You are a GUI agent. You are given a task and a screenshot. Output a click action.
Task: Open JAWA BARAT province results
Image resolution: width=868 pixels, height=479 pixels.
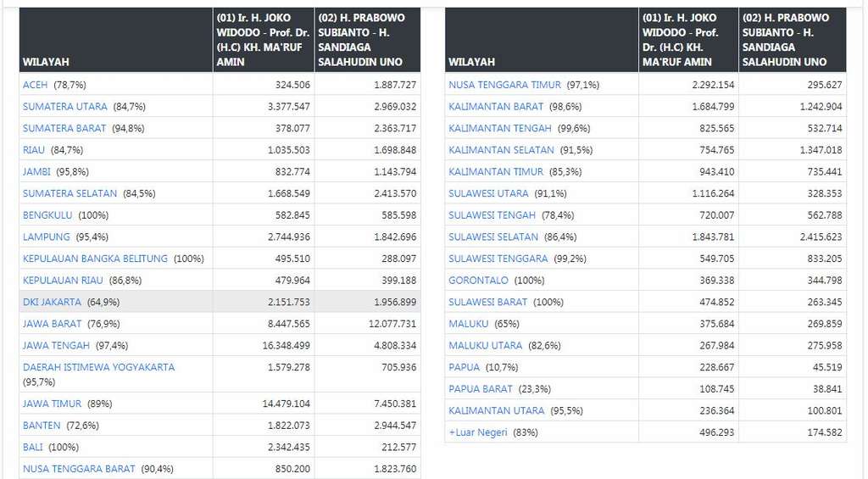click(x=52, y=324)
